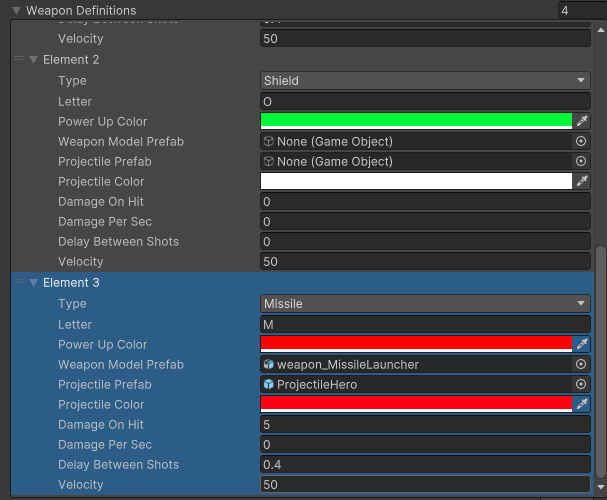Click the Weapon Definitions array size field

pos(580,10)
